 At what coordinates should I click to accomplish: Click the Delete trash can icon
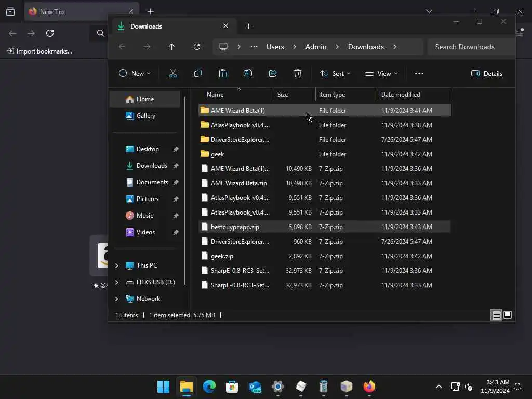click(x=298, y=73)
